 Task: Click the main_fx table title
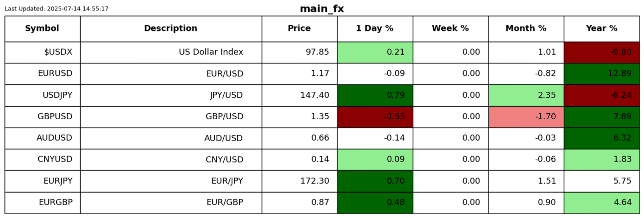[322, 9]
